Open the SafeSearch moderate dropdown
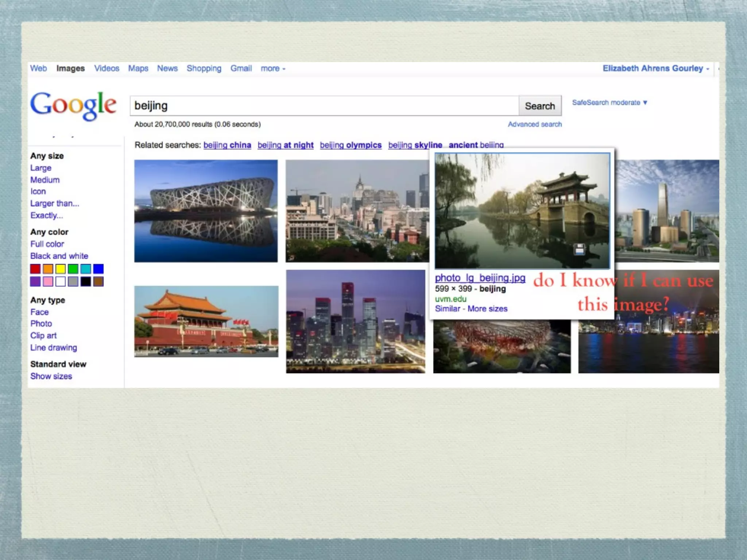 click(x=609, y=102)
